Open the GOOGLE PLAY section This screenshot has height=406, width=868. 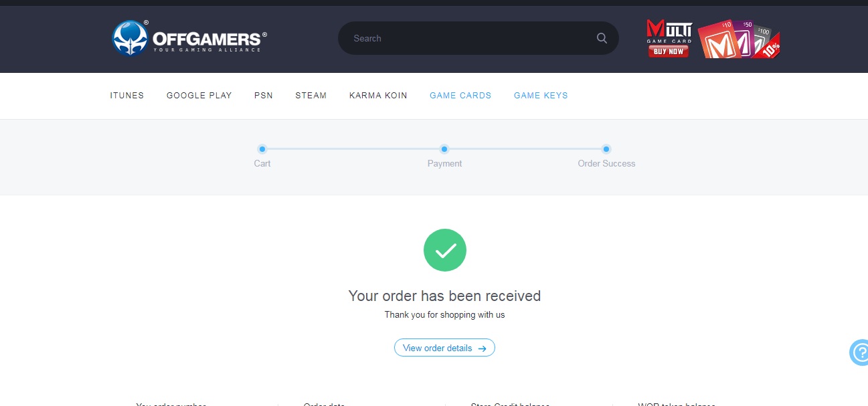[199, 95]
